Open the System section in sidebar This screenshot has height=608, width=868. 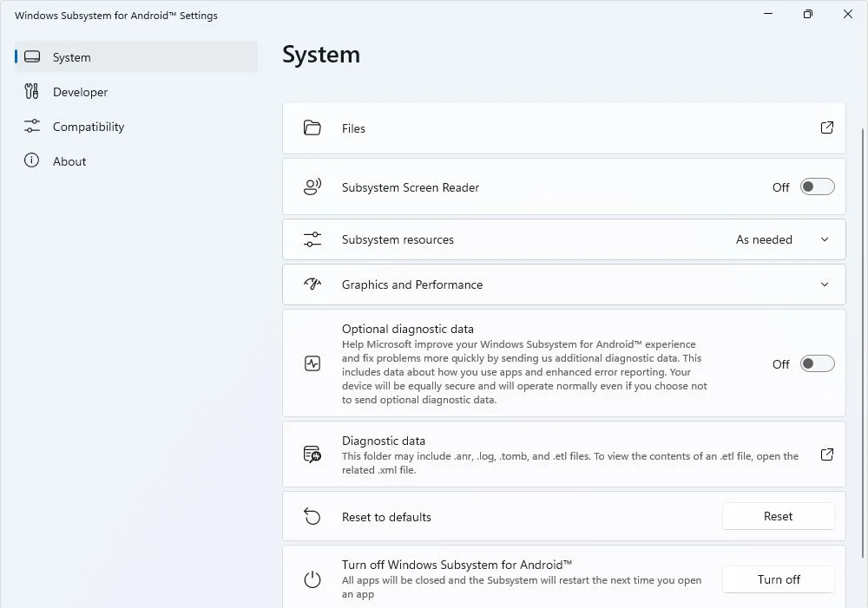tap(136, 57)
